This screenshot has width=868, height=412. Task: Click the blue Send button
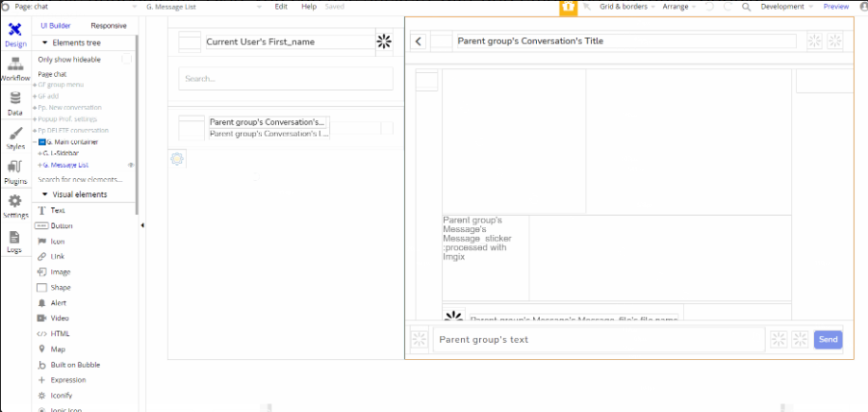click(x=828, y=340)
